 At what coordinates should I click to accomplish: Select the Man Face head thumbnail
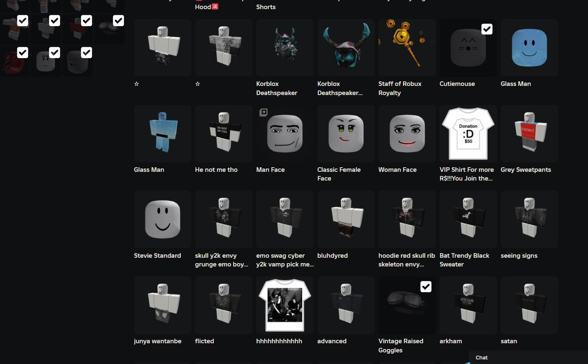coord(285,134)
